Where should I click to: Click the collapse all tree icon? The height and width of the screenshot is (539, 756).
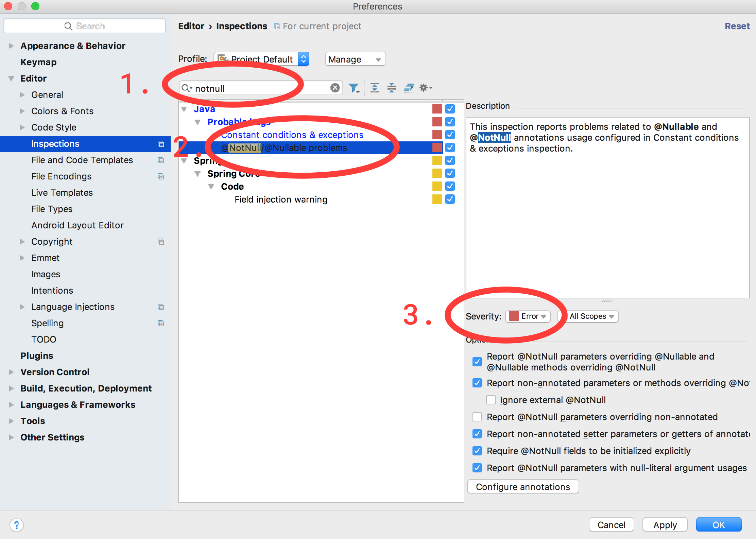(x=391, y=88)
